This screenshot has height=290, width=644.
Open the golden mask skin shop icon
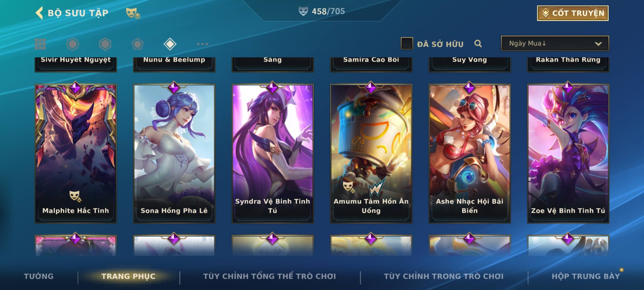click(133, 13)
